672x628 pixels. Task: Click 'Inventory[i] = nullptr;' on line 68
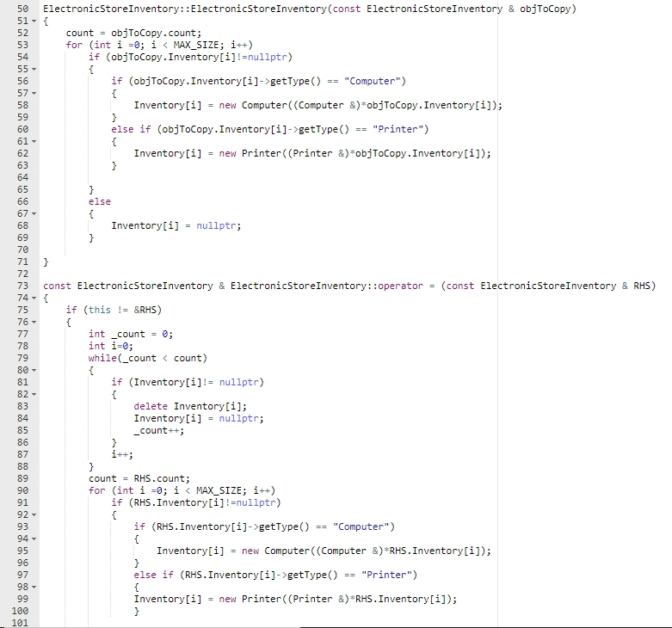pyautogui.click(x=176, y=225)
